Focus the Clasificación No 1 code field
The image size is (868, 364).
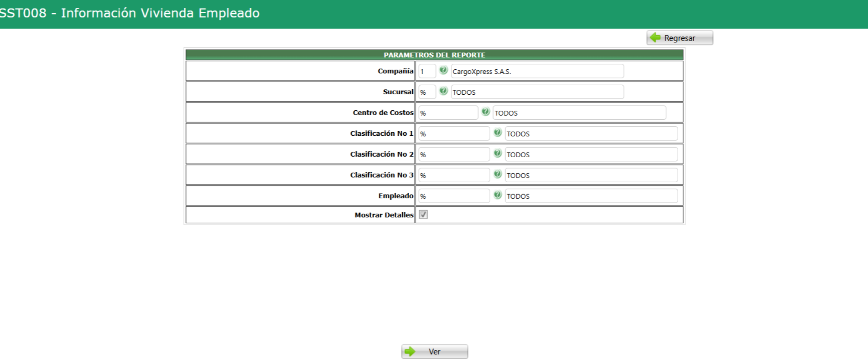point(454,134)
